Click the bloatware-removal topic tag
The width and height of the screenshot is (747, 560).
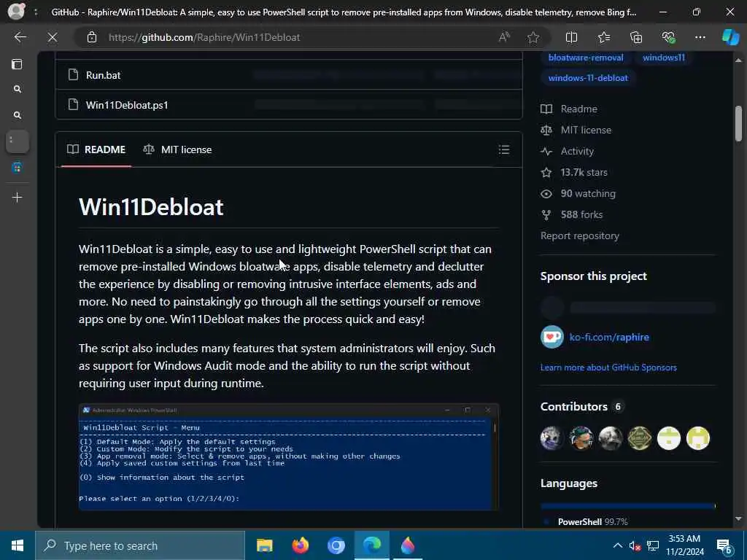(x=586, y=58)
